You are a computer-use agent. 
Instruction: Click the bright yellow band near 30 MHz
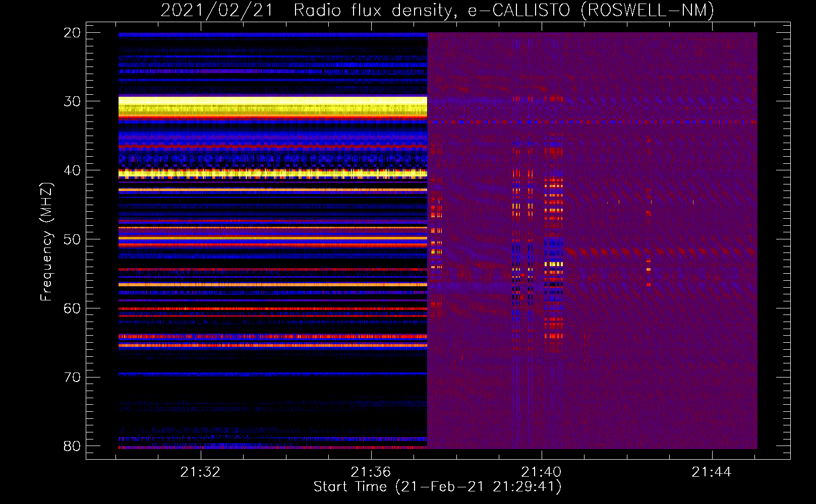(x=273, y=106)
